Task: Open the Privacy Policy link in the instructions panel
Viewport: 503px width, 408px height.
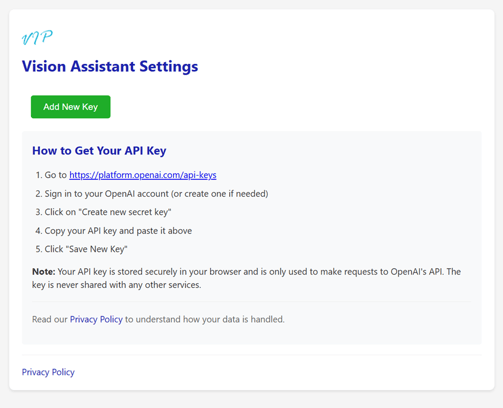Action: point(96,319)
